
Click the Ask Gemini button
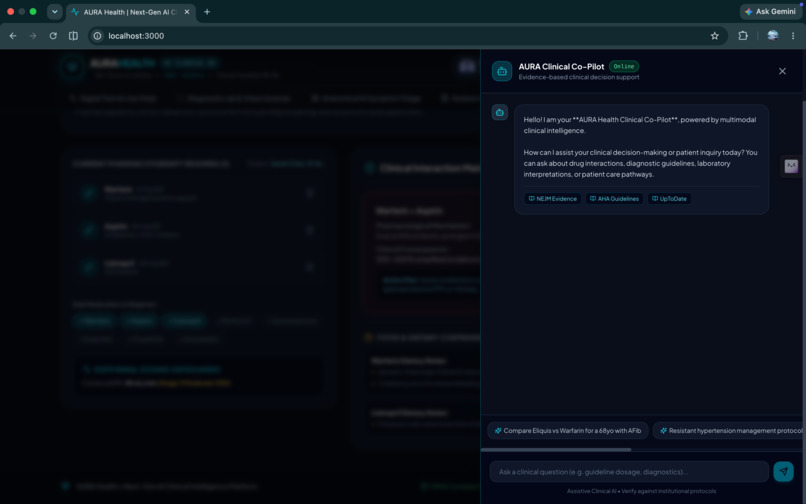771,11
